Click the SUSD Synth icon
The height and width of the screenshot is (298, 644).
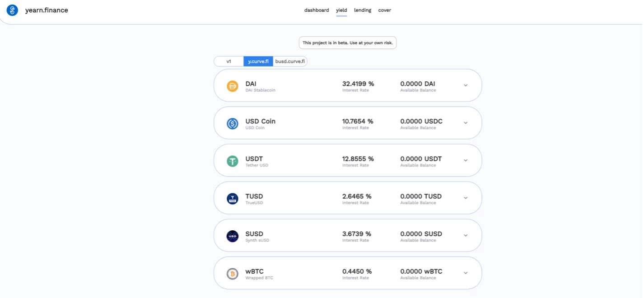tap(233, 236)
